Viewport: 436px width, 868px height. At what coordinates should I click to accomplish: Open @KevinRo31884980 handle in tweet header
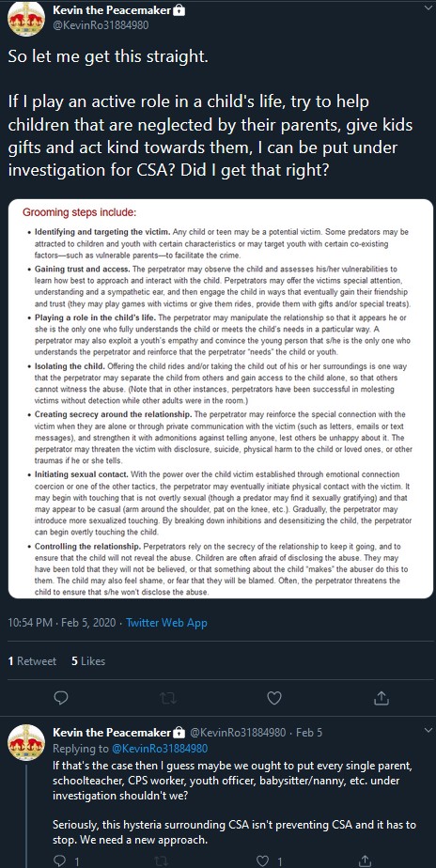[x=101, y=25]
